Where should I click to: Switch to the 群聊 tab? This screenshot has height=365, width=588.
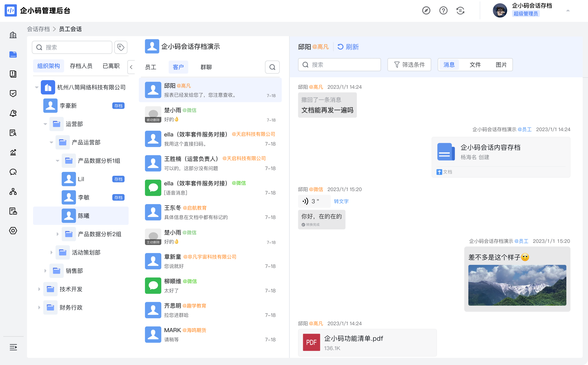[x=206, y=67]
